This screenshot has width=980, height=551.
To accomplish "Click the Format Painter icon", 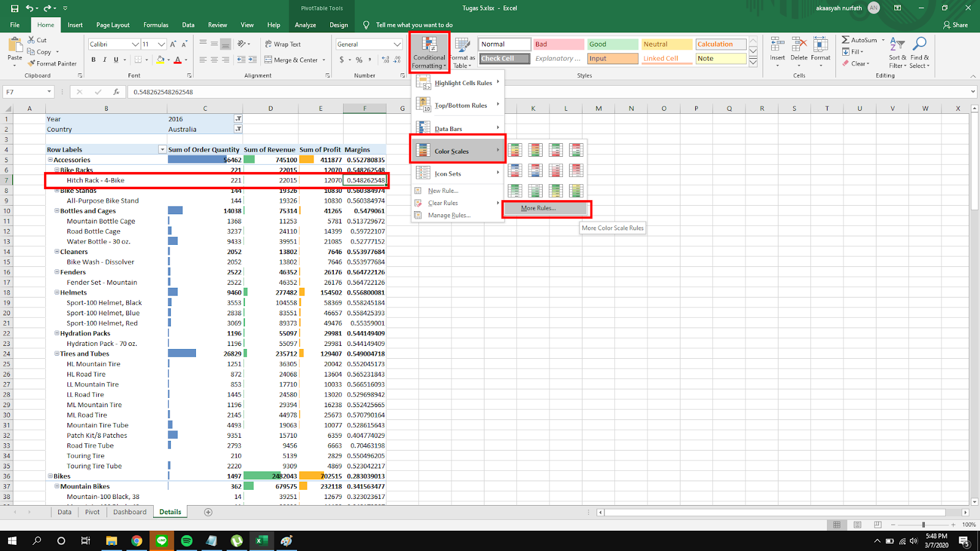I will [x=32, y=64].
